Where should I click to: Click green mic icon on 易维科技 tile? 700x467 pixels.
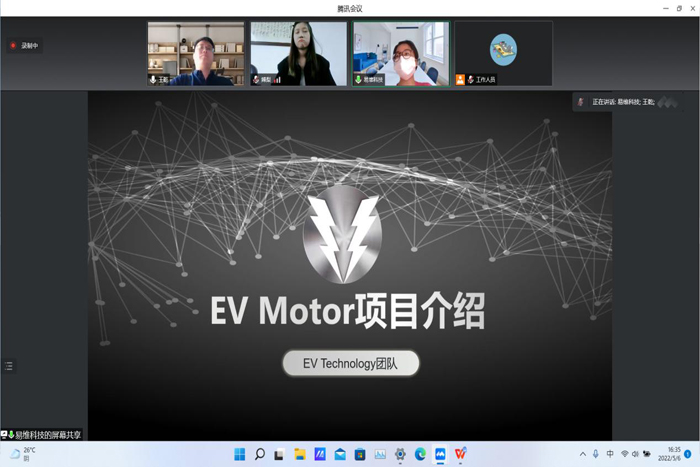pos(358,79)
